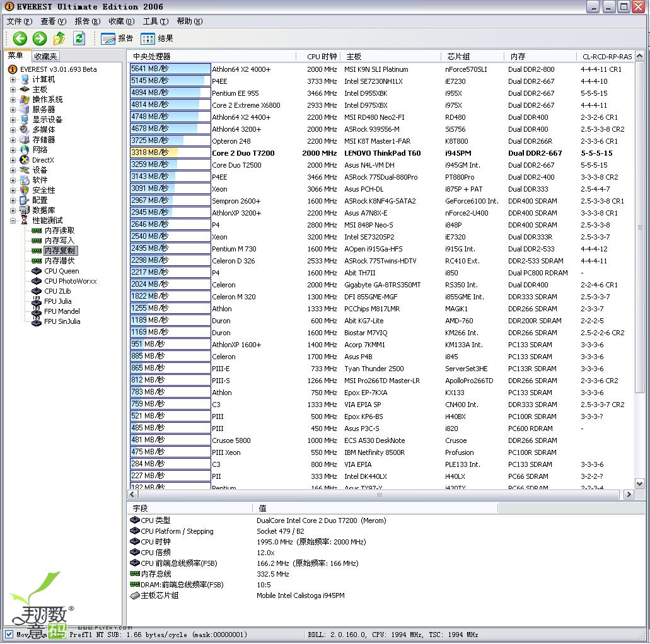Select the 软件 software icon
650x644 pixels.
point(25,180)
